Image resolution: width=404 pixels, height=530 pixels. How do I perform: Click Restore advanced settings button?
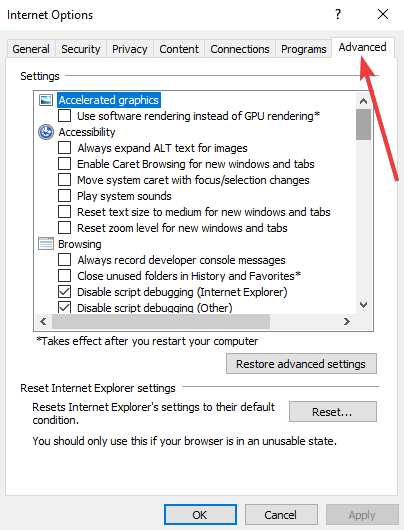(x=301, y=364)
